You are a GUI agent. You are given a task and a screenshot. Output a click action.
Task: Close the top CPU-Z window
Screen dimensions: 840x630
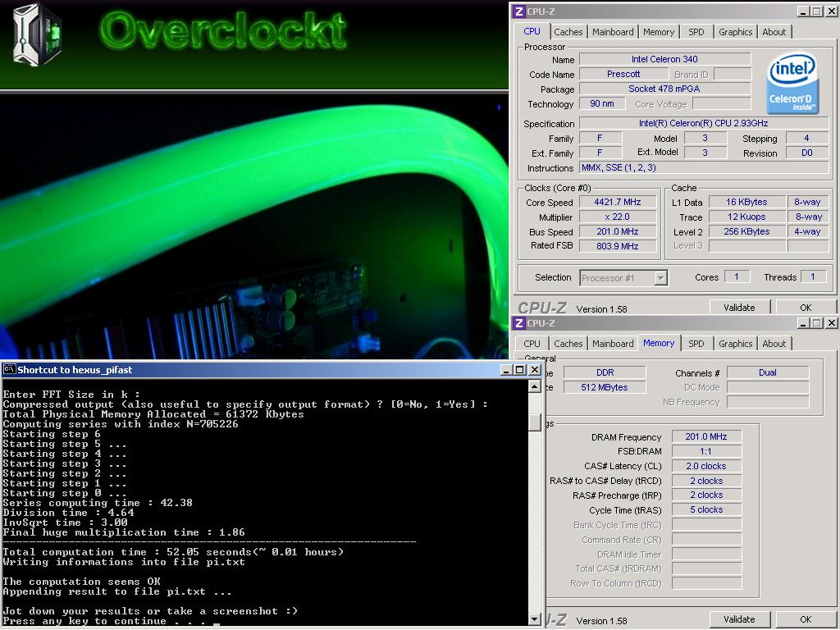tap(832, 11)
